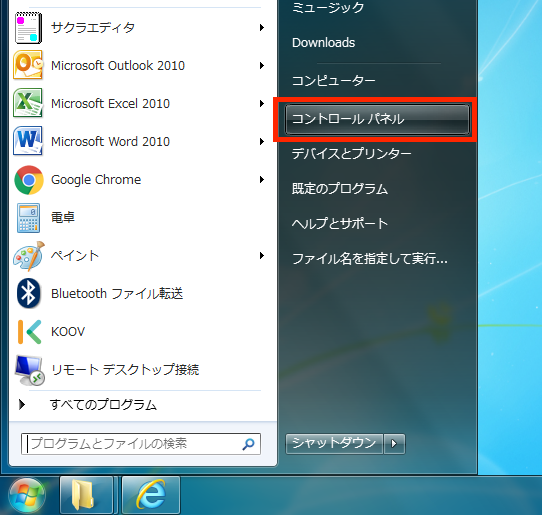Open the サクラエディタ notepad icon

(x=28, y=28)
